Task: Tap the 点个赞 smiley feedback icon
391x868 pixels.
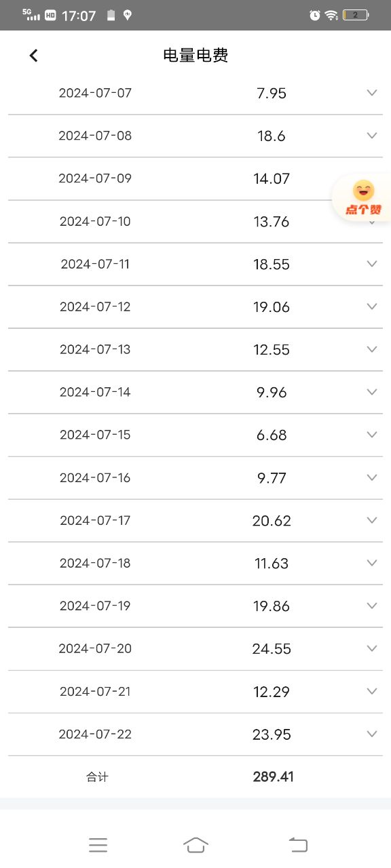Action: (x=364, y=197)
